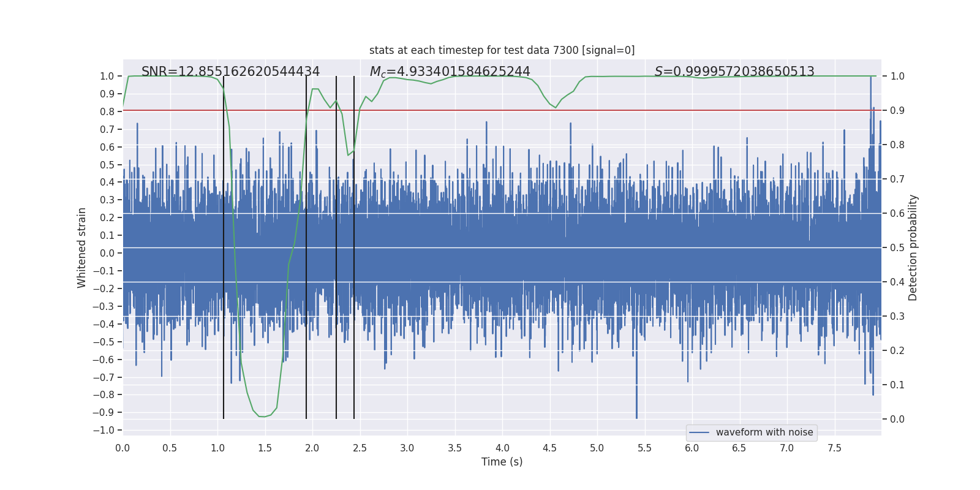The width and height of the screenshot is (980, 490).
Task: Select the 5.5 tick label on Time axis
Action: 644,448
